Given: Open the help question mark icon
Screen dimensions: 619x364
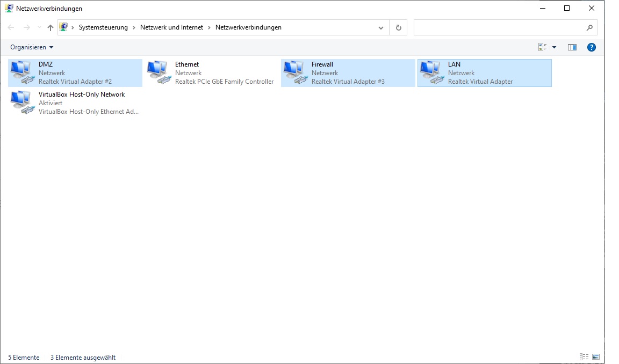Looking at the screenshot, I should (x=591, y=47).
